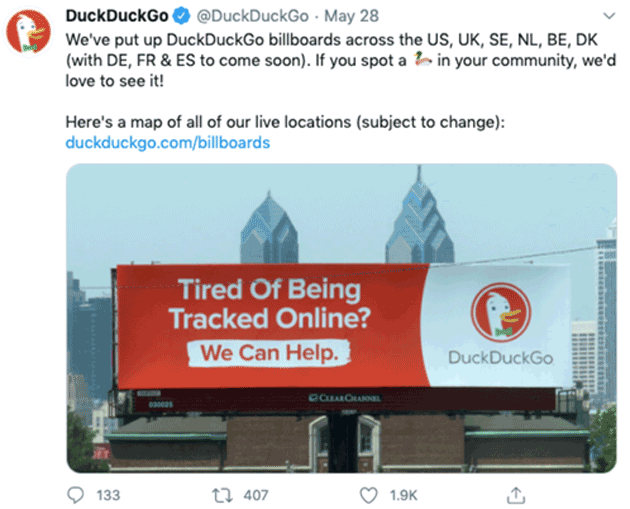Click the retweet arrows icon
Viewport: 630px width, 509px height.
coord(222,495)
